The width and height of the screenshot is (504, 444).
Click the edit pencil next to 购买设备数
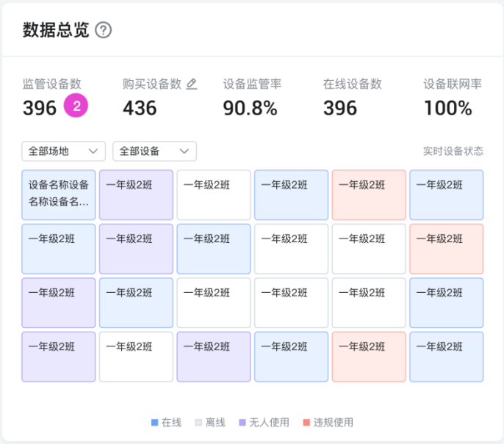[192, 84]
